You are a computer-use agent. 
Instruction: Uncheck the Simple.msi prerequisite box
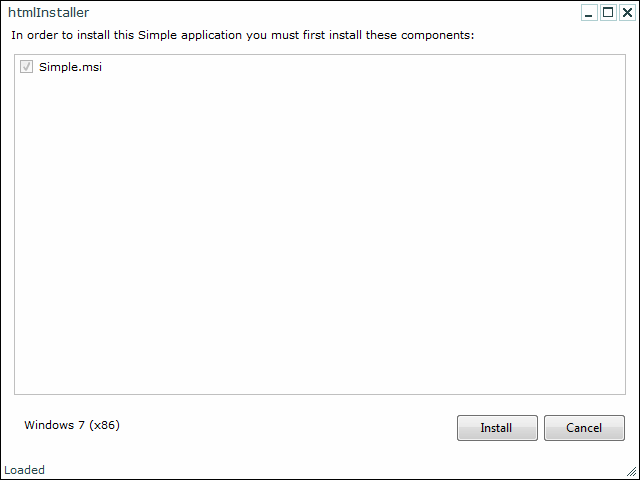(27, 67)
